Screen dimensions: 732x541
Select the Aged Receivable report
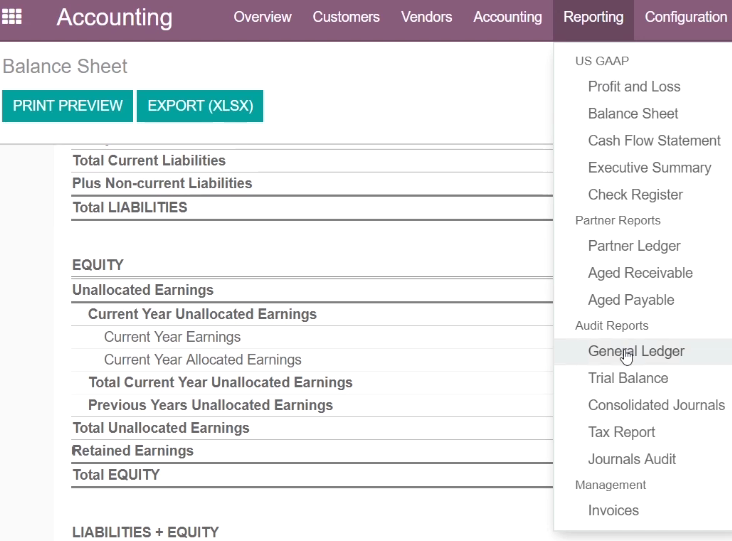640,273
